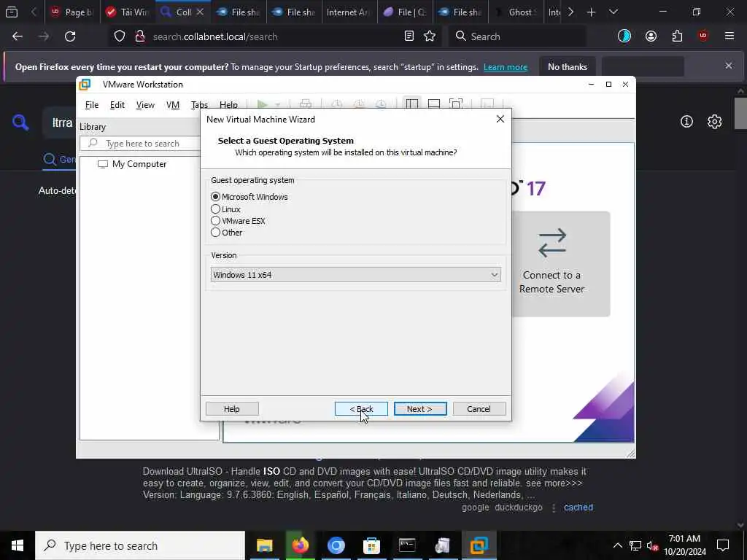Click No thanks in the startup notification
The width and height of the screenshot is (747, 560).
568,67
